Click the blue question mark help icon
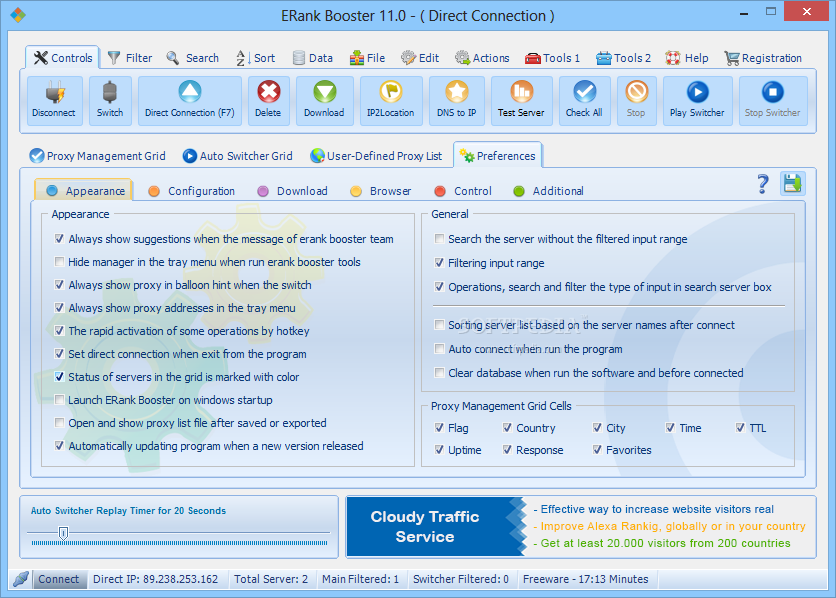This screenshot has width=836, height=598. [763, 184]
